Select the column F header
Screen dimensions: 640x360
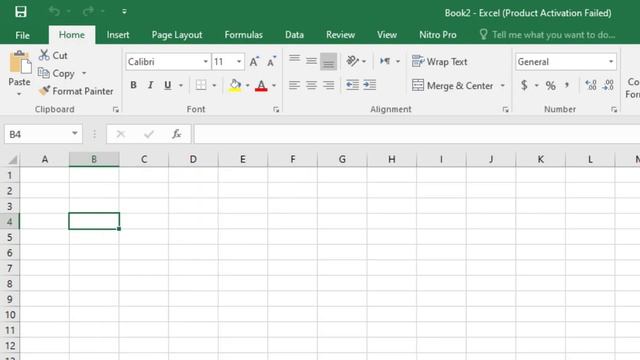(293, 159)
